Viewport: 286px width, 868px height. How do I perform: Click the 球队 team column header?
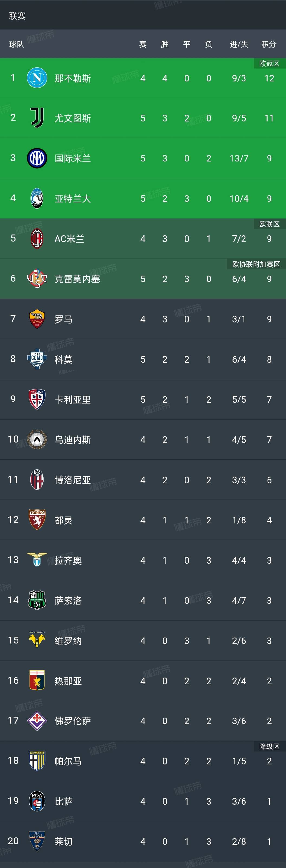click(x=17, y=44)
